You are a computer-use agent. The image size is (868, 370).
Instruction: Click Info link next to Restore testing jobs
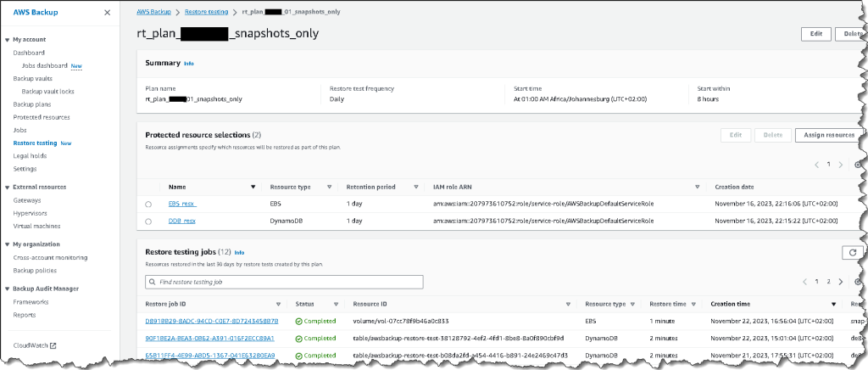click(239, 253)
